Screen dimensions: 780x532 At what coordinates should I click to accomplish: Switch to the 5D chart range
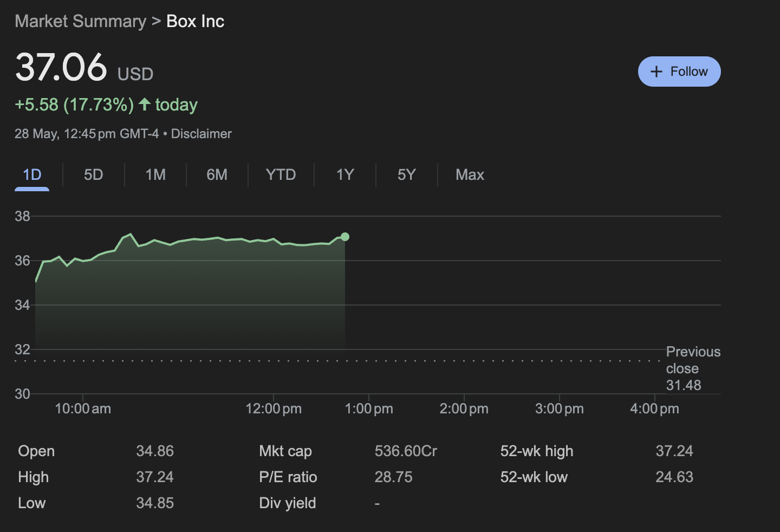coord(93,174)
